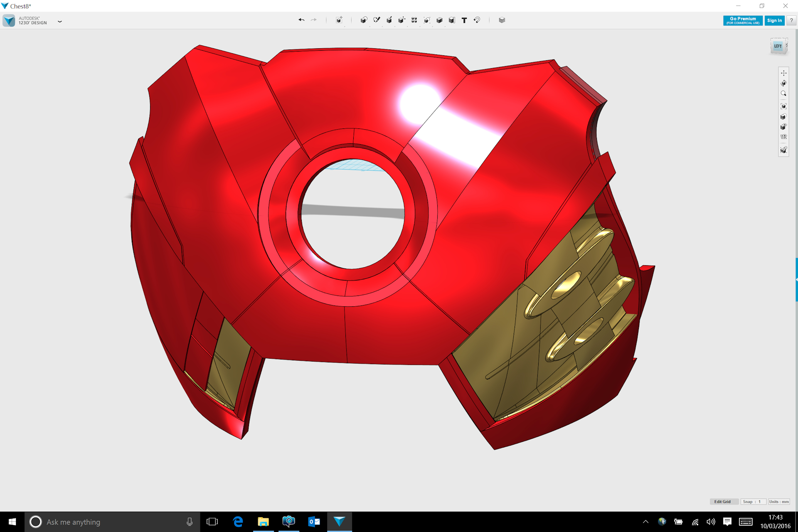Select the Text tool
798x532 pixels.
point(464,20)
